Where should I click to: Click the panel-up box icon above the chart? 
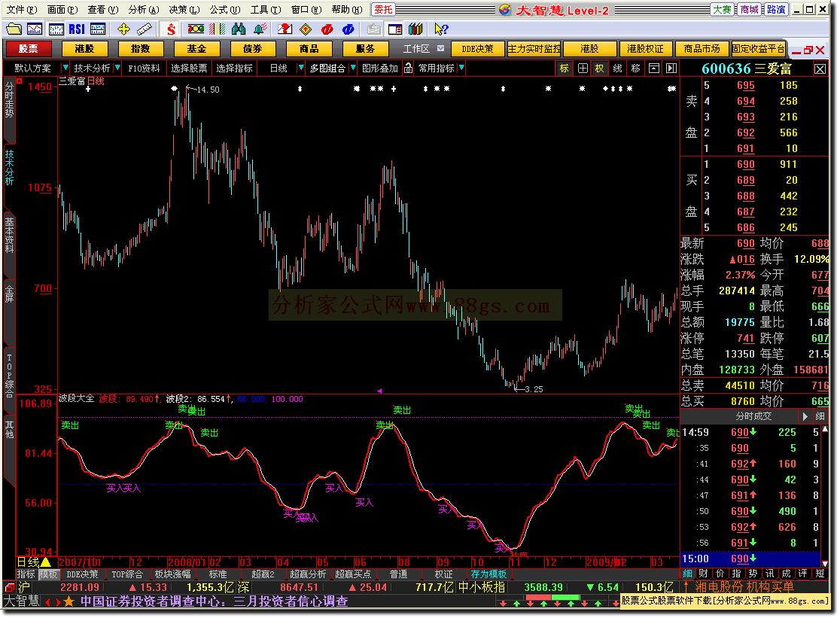pos(653,68)
